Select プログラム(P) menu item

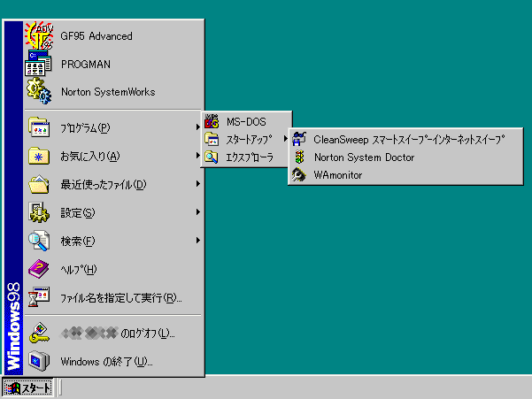(113, 127)
